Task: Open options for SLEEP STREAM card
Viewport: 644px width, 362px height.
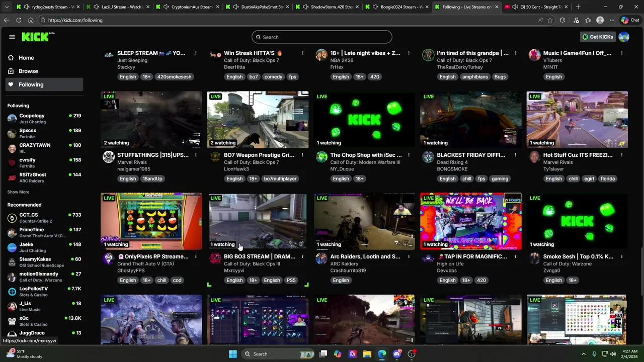Action: pos(196,53)
